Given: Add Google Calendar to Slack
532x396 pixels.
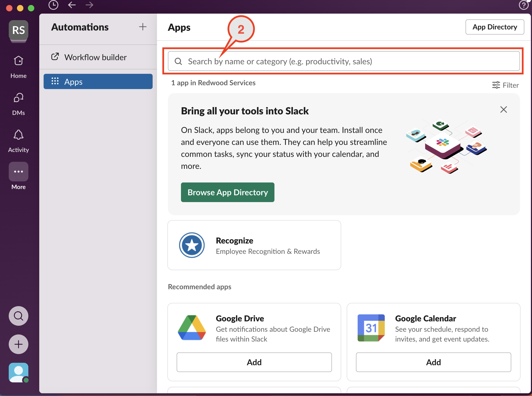Looking at the screenshot, I should coord(434,362).
